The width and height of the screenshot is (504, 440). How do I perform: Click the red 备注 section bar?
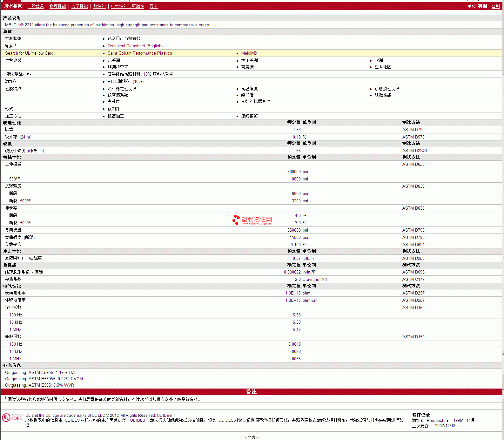(x=251, y=392)
